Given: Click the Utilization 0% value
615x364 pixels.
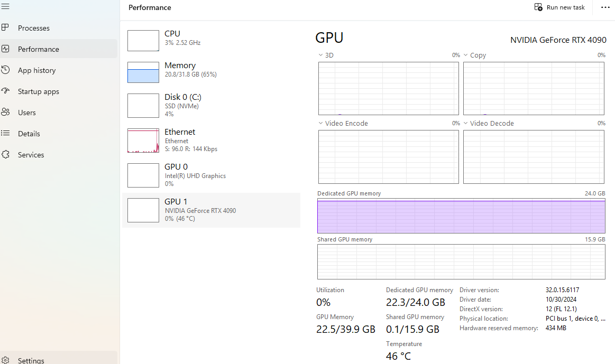Looking at the screenshot, I should (323, 303).
